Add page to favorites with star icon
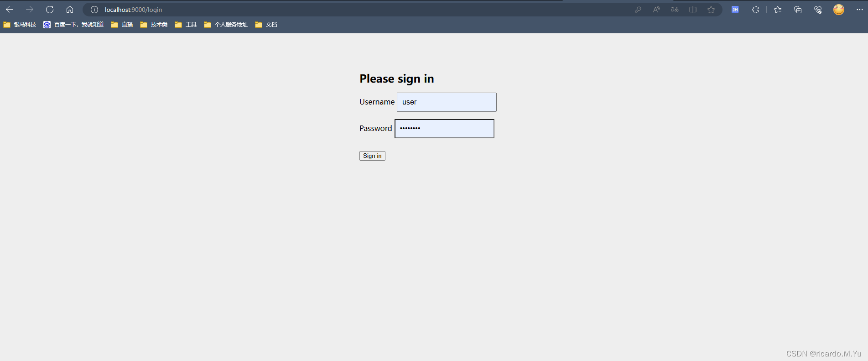Viewport: 868px width, 361px height. click(x=711, y=10)
